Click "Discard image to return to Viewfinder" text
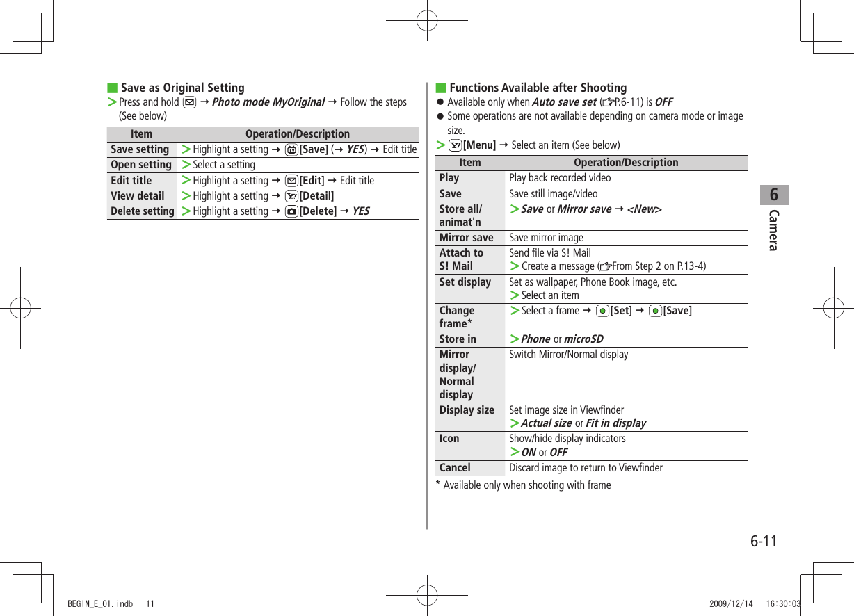The image size is (854, 616). 586,468
